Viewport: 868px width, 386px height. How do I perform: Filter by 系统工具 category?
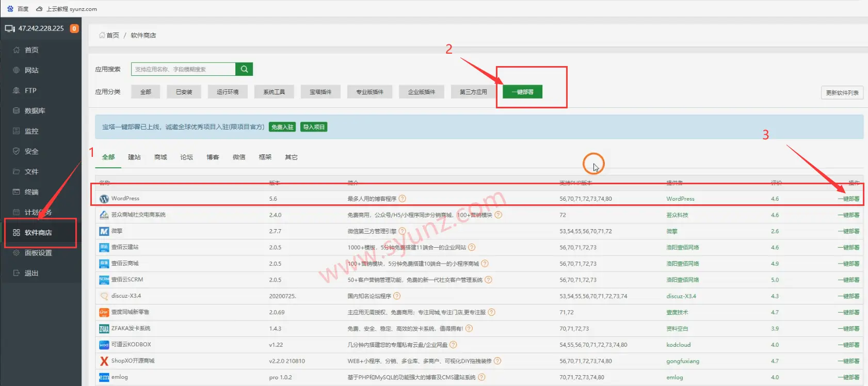pyautogui.click(x=274, y=92)
